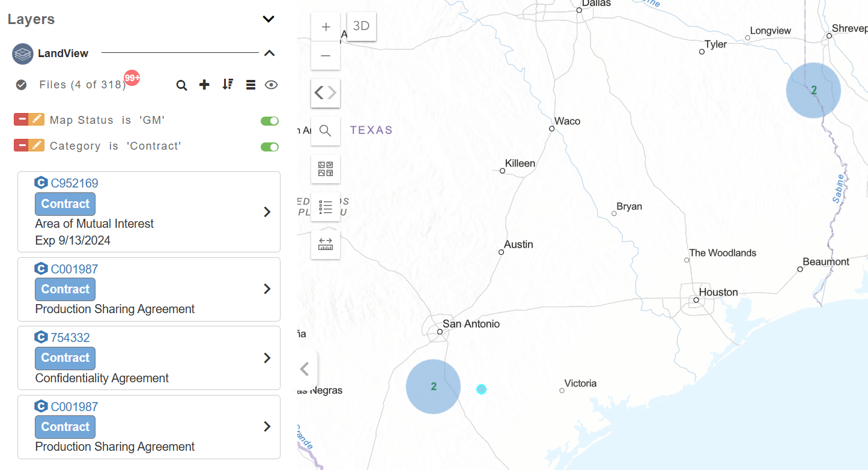
Task: Open the sort order icon
Action: click(x=228, y=84)
